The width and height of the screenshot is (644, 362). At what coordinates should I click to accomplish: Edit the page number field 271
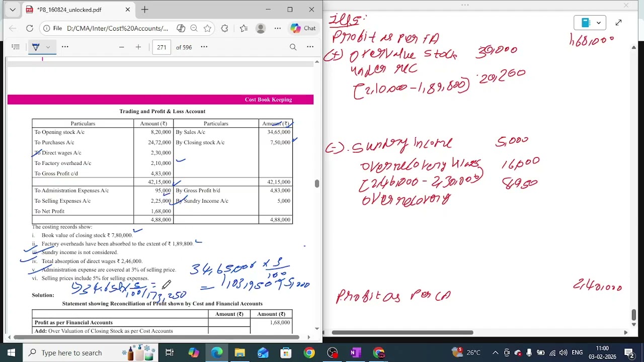(162, 47)
